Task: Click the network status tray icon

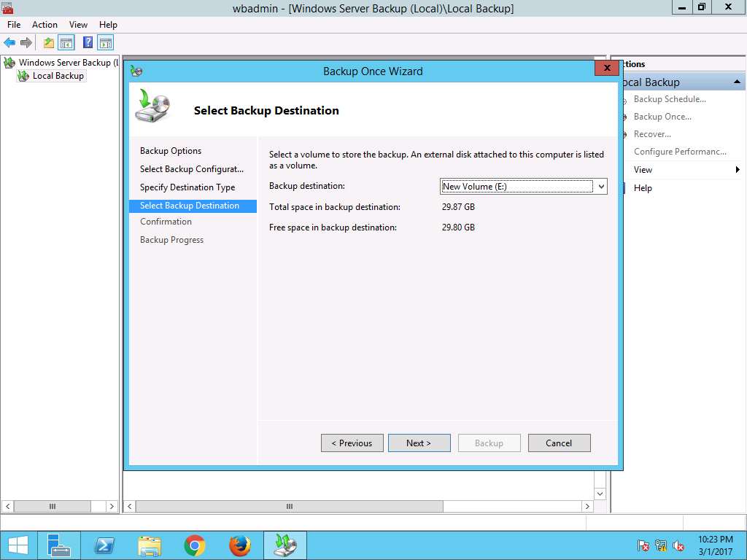Action: pyautogui.click(x=660, y=545)
